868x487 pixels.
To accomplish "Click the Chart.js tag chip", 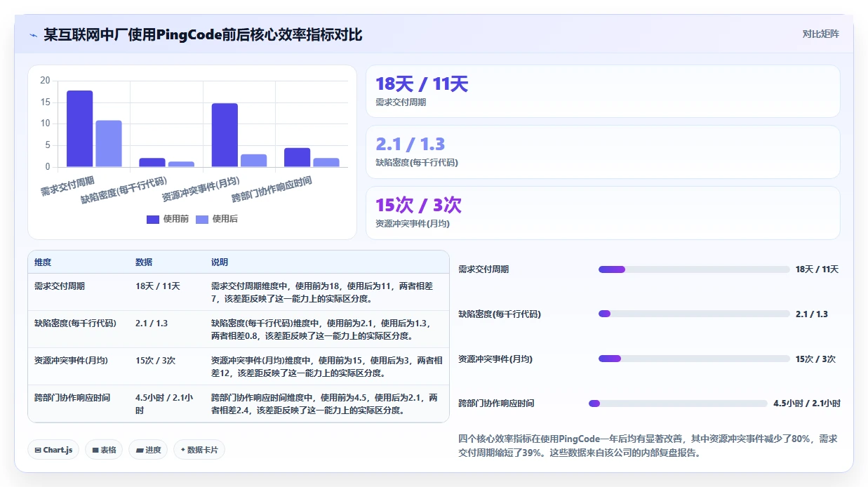I will (53, 450).
